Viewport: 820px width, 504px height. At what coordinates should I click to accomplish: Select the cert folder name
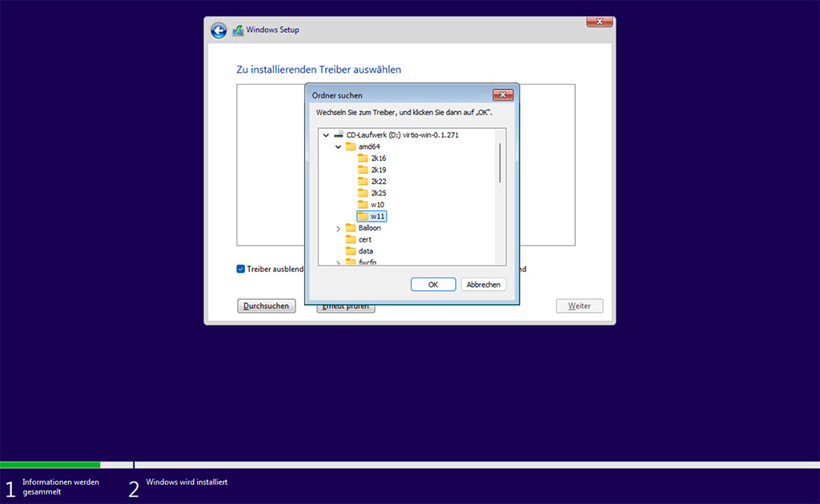[x=365, y=240]
